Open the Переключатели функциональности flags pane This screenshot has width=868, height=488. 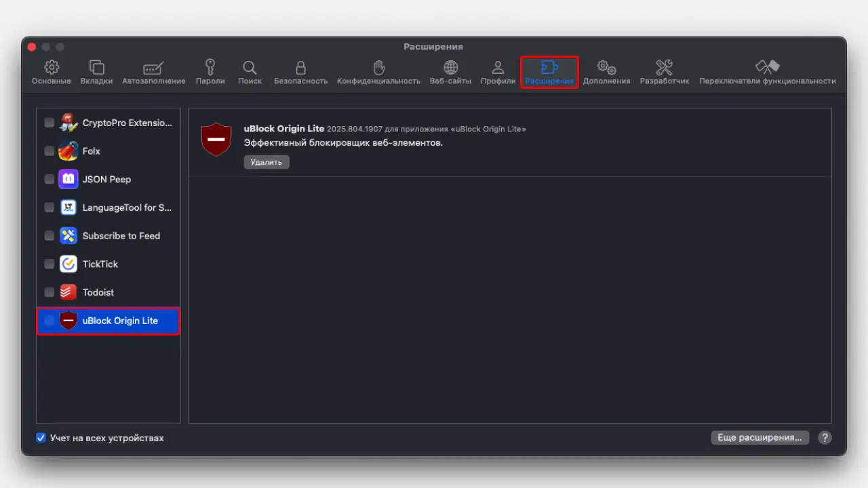[x=767, y=73]
